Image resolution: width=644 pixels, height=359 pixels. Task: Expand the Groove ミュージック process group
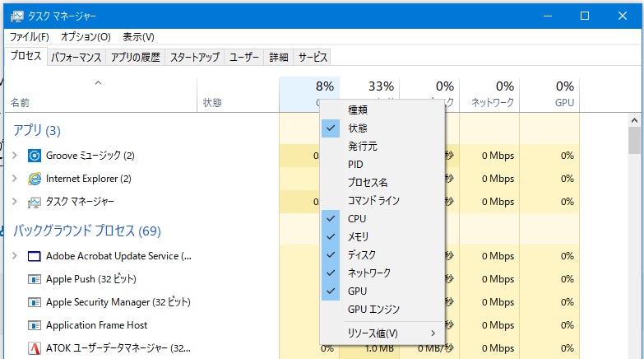[15, 156]
